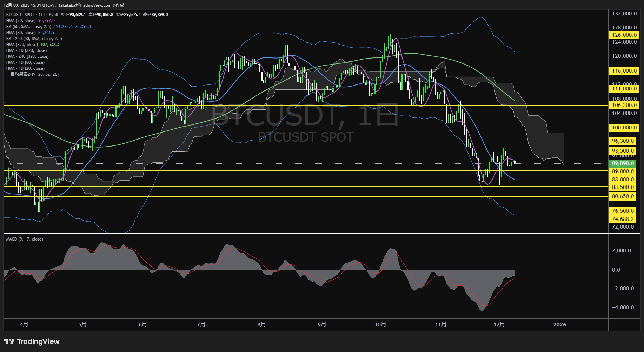
Task: Click the HMA (80, close) indicator legend
Action: [21, 33]
